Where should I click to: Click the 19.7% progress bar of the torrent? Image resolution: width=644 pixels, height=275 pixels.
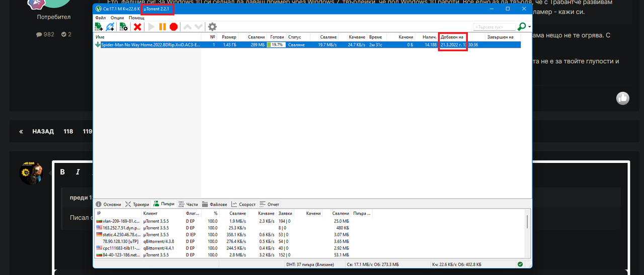(276, 45)
